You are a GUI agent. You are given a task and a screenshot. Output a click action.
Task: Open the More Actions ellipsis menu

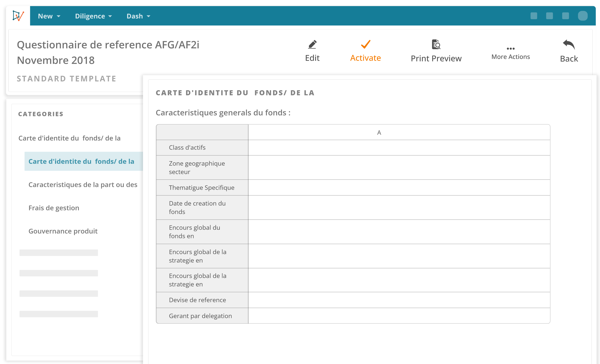[x=510, y=49]
